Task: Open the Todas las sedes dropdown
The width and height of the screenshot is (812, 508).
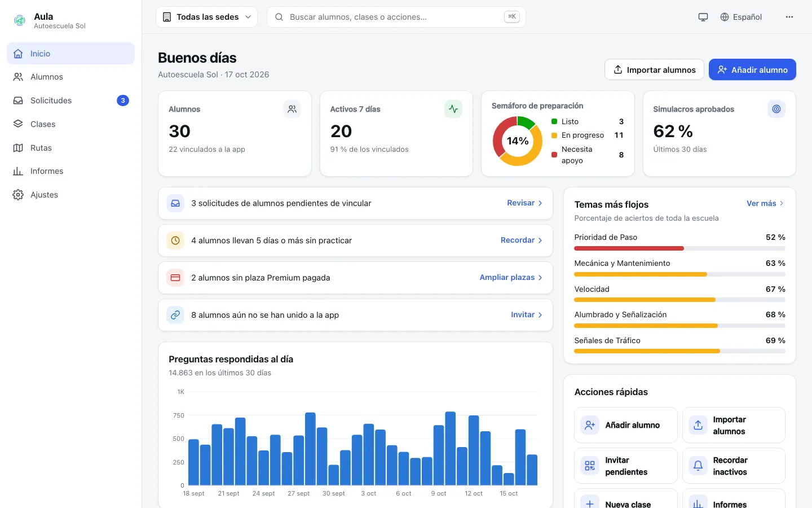Action: (x=206, y=17)
